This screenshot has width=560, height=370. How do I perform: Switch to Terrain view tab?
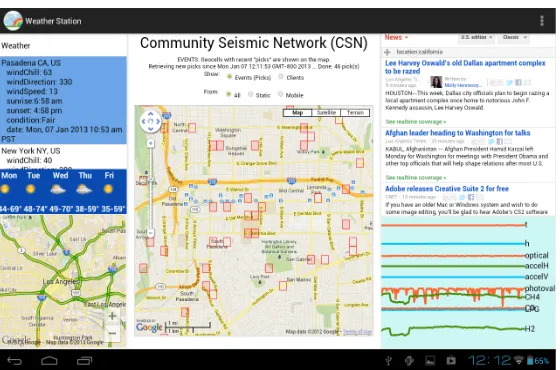tap(355, 113)
